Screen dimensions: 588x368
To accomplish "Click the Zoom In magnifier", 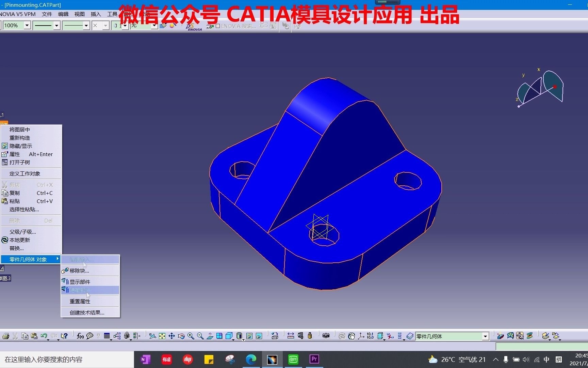I will [x=191, y=336].
